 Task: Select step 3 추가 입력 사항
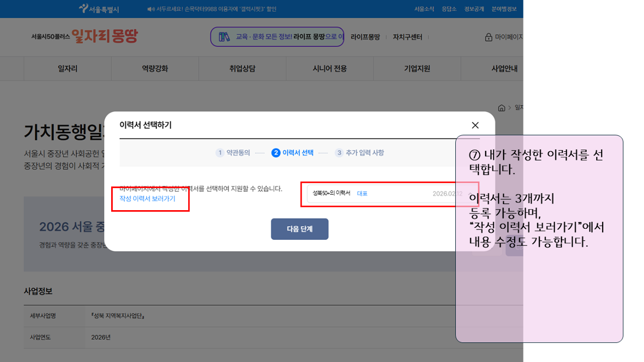click(359, 153)
